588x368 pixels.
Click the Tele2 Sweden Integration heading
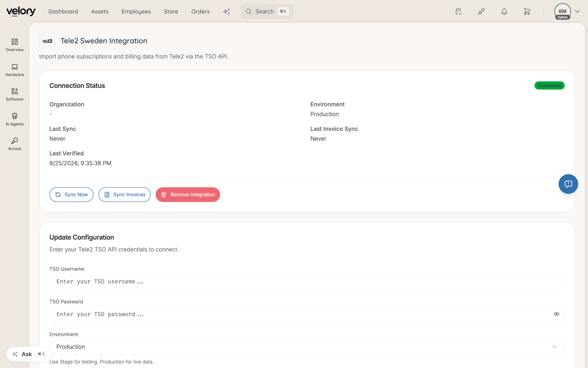click(104, 41)
